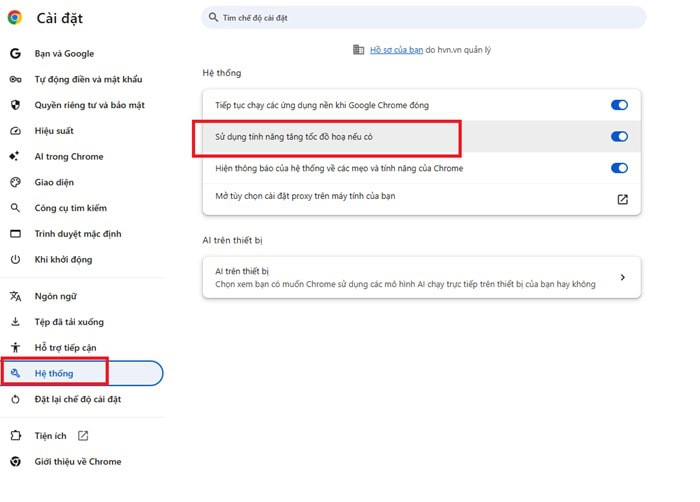Click the search magnifier icon in settings search bar
The width and height of the screenshot is (700, 502).
click(213, 17)
